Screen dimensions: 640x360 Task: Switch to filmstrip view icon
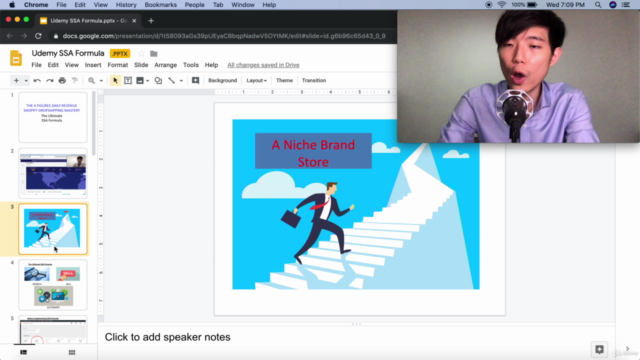(24, 352)
